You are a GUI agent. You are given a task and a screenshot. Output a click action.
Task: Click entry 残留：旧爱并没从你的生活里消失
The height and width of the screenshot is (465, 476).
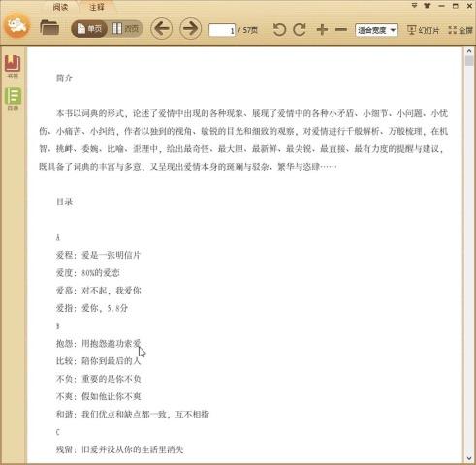[x=119, y=449]
